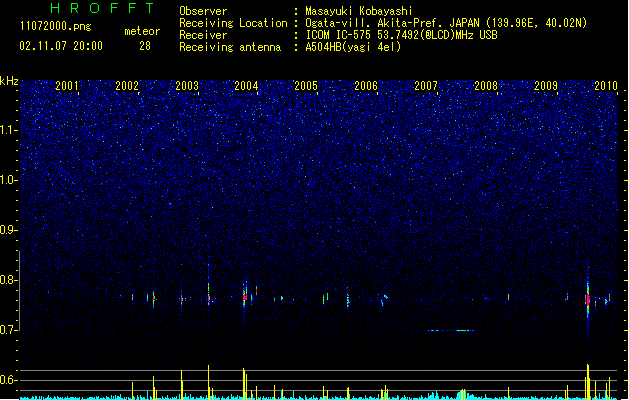Click the 2007 time axis label

pyautogui.click(x=426, y=85)
